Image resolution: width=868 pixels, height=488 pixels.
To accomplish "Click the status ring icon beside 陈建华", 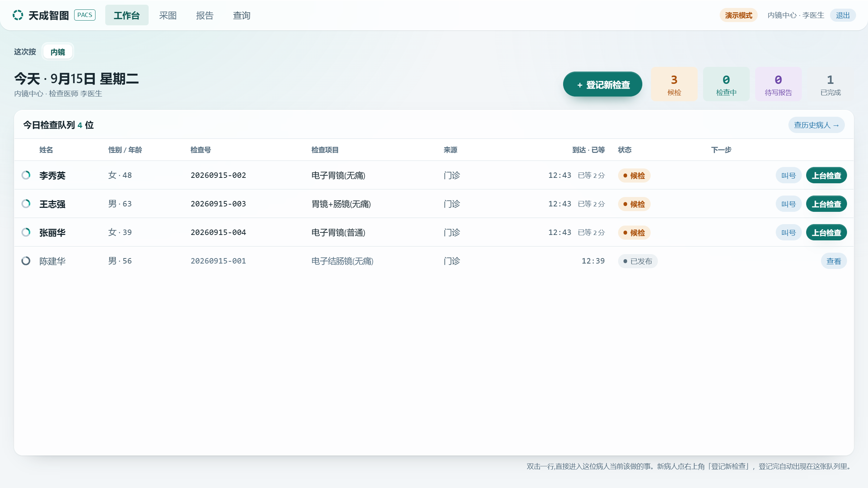I will 26,261.
